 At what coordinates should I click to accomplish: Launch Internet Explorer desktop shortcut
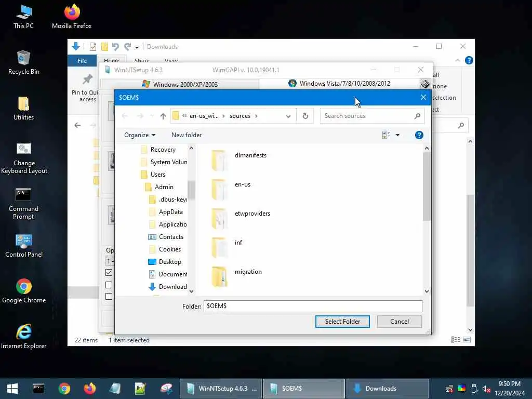coord(24,337)
